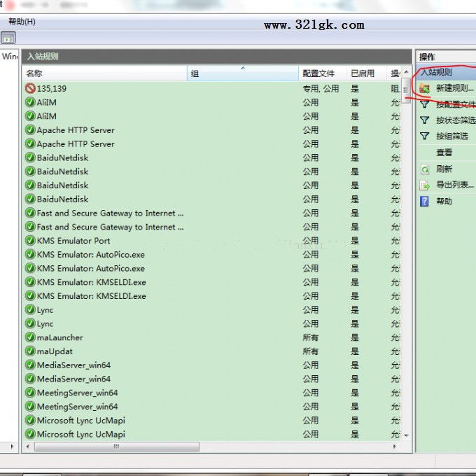
Task: Click the blue question mark 帮助 icon
Action: [x=424, y=202]
